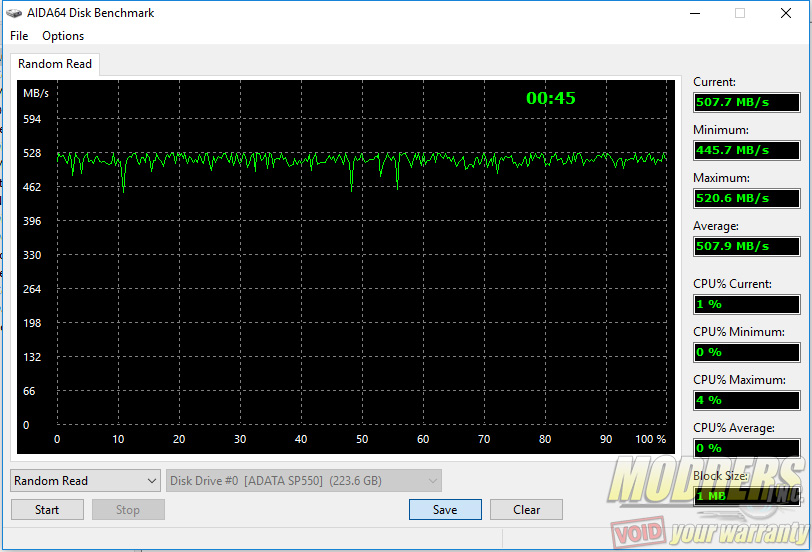Open the Disk Drive #0 ADATA SP550 dropdown
This screenshot has width=812, height=552.
point(304,481)
